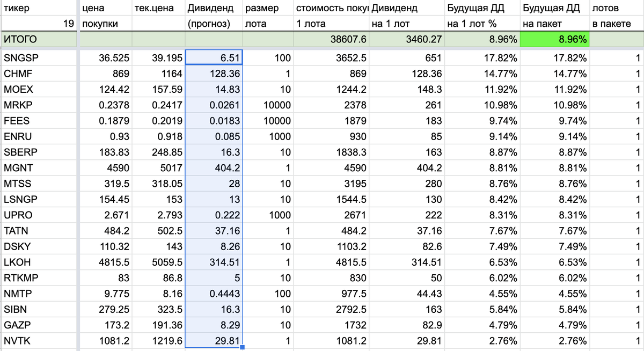This screenshot has width=644, height=351.
Task: Select the DSKY ticker cell
Action: click(39, 246)
